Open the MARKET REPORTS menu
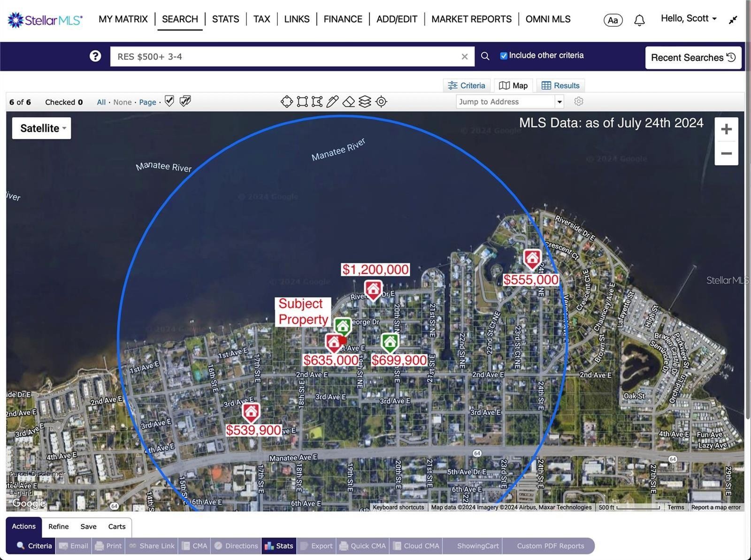The image size is (751, 560). coord(471,19)
